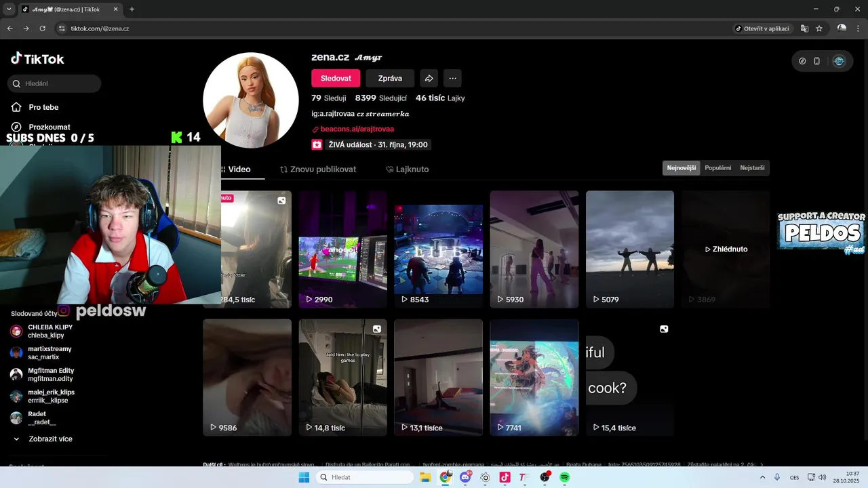Click the share arrow icon on profile
The image size is (868, 488).
(429, 79)
